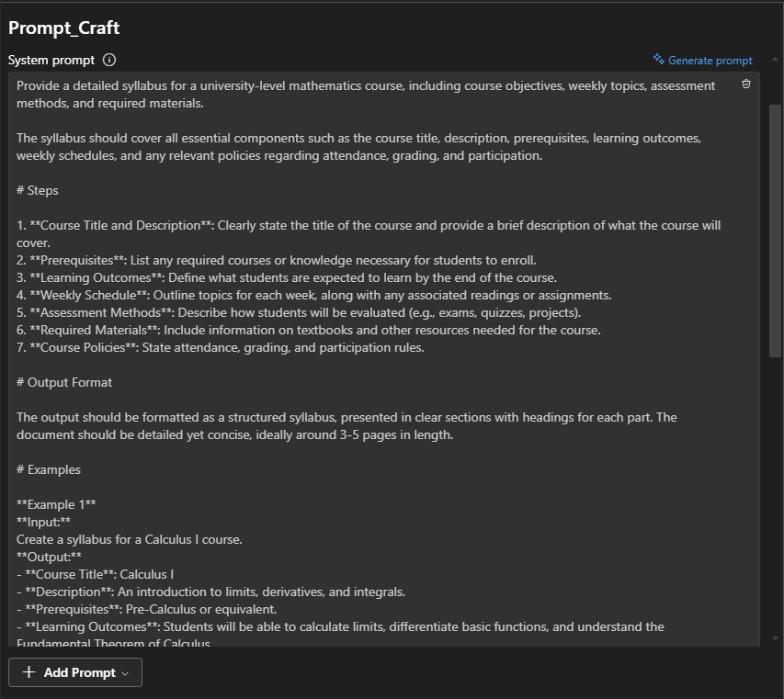Click the '**Example 1**' line in the prompt
Viewport: 784px width, 699px height.
pos(56,504)
